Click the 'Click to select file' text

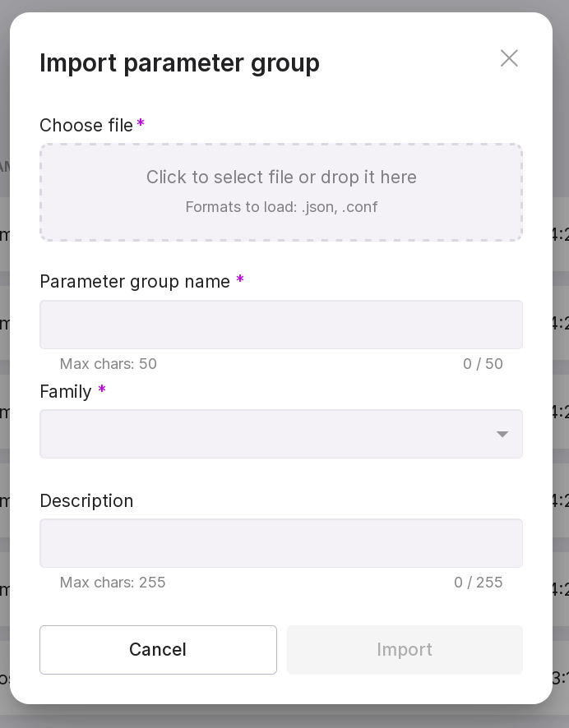[x=281, y=177]
